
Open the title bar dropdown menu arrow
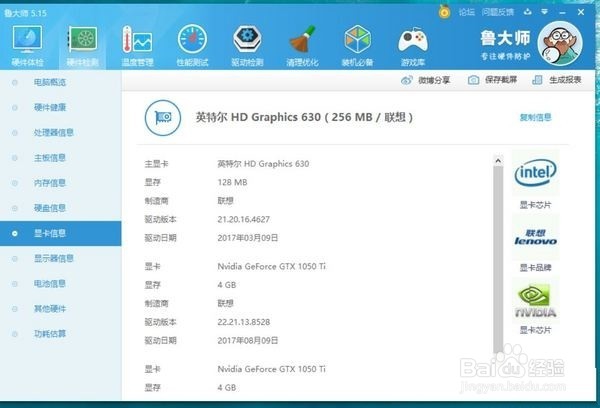tap(544, 12)
